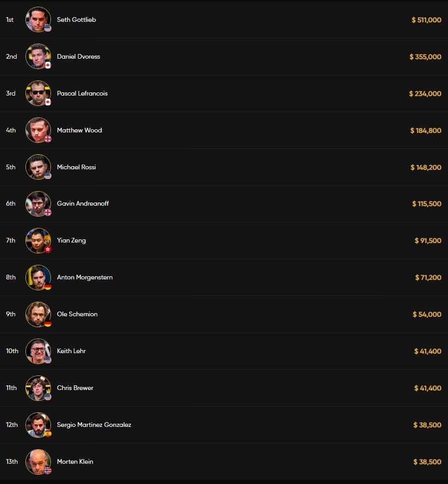Click Seth Gottlieb's avatar photo
The height and width of the screenshot is (484, 448).
[x=37, y=19]
